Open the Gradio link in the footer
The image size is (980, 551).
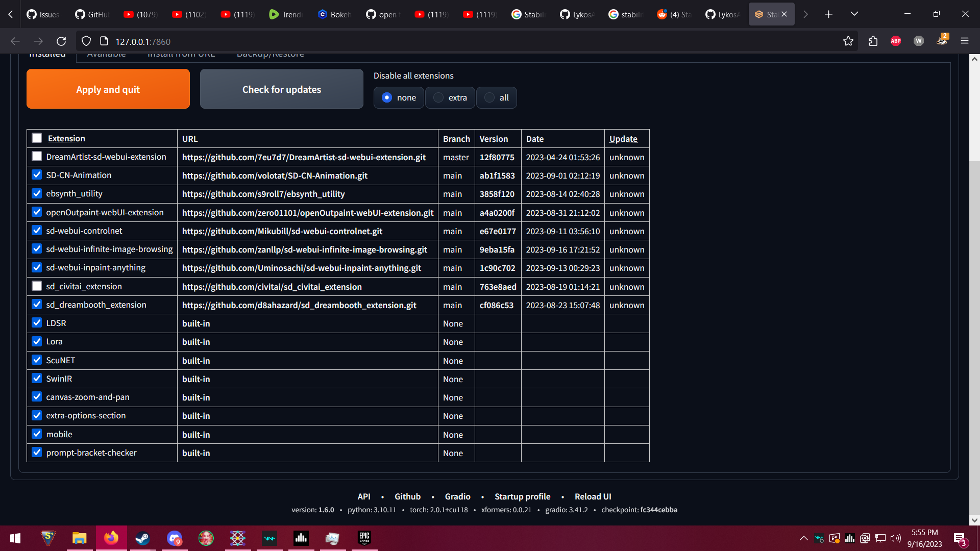click(457, 496)
